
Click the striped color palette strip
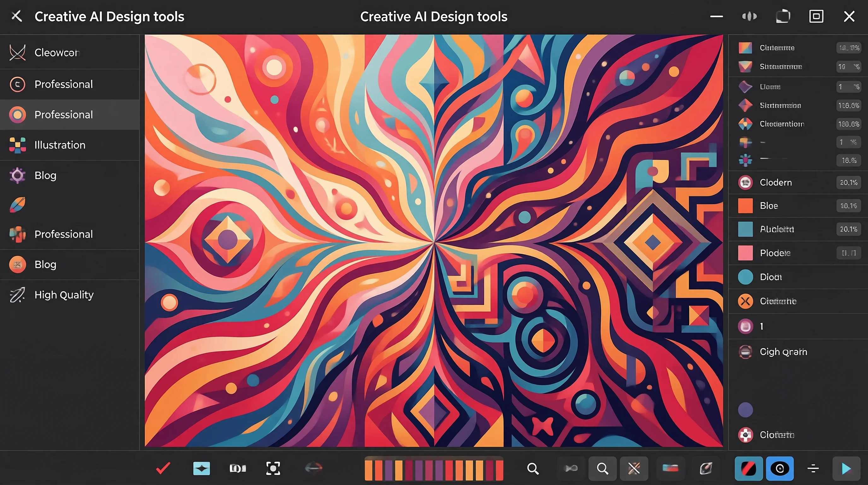(434, 469)
